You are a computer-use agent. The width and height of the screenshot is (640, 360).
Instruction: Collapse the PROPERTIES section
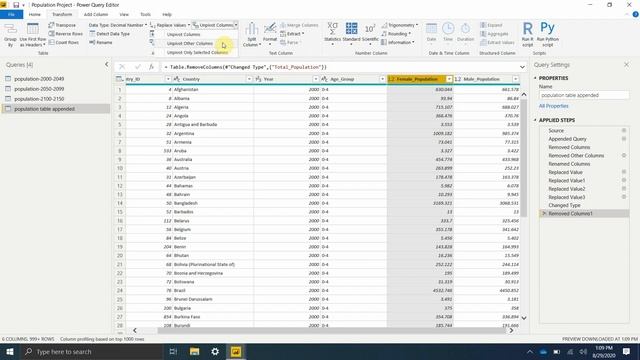click(536, 78)
